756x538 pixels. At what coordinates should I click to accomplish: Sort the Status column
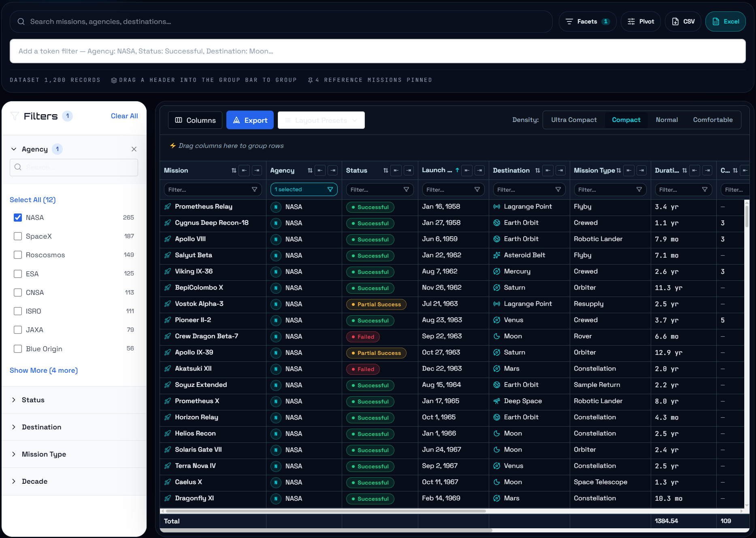tap(386, 171)
